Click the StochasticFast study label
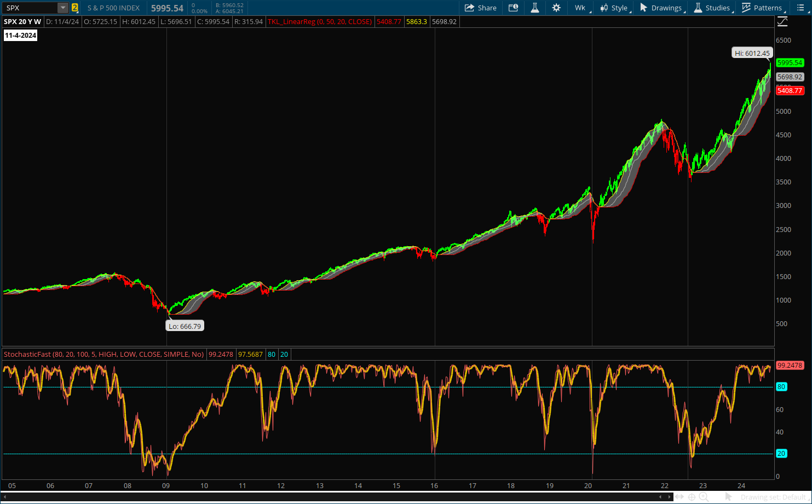This screenshot has height=504, width=812. coord(104,355)
